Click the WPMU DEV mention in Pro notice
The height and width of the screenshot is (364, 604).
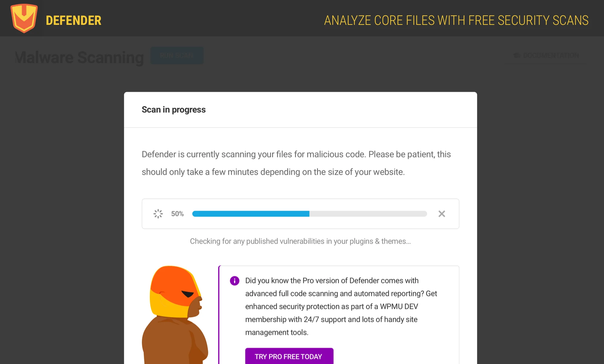click(399, 306)
